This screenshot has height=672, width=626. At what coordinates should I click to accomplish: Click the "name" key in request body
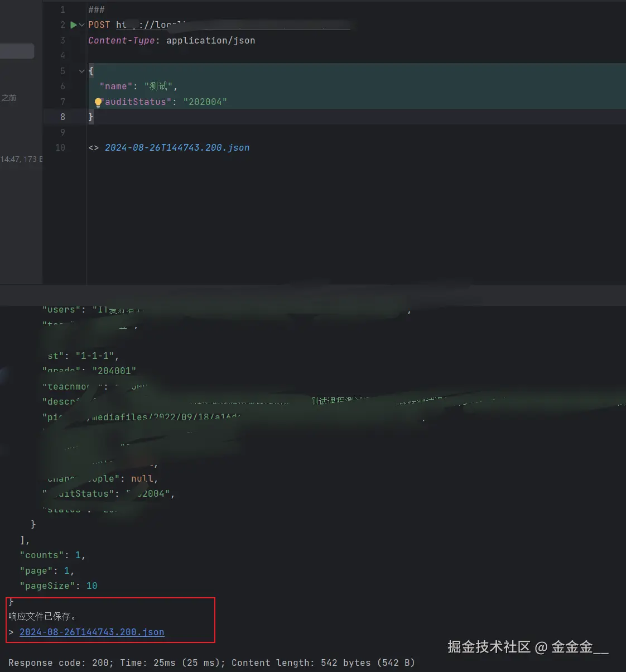(x=115, y=87)
